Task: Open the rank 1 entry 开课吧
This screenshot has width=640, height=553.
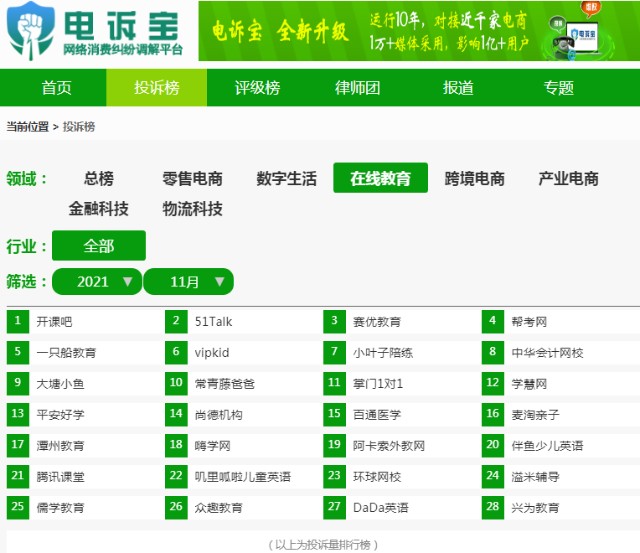Action: coord(54,322)
